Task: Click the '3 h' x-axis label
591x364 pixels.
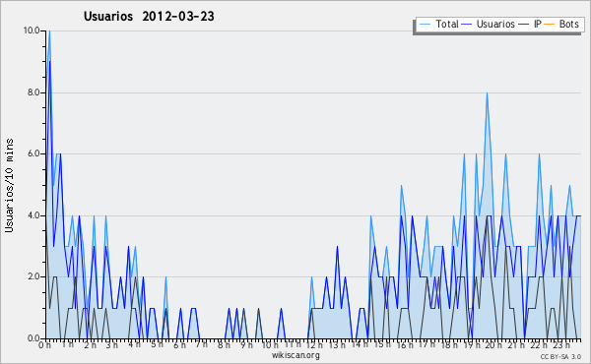Action: 112,344
